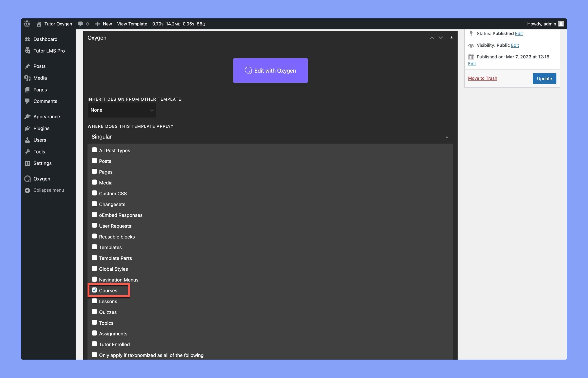Screen dimensions: 588x378
Task: Enable the Posts checkbox
Action: [x=94, y=161]
